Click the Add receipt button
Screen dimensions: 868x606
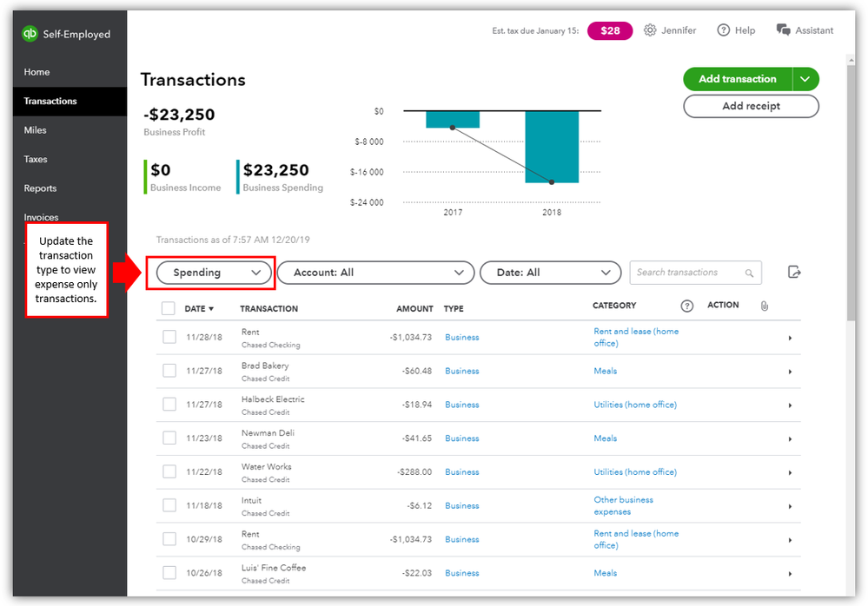point(751,106)
